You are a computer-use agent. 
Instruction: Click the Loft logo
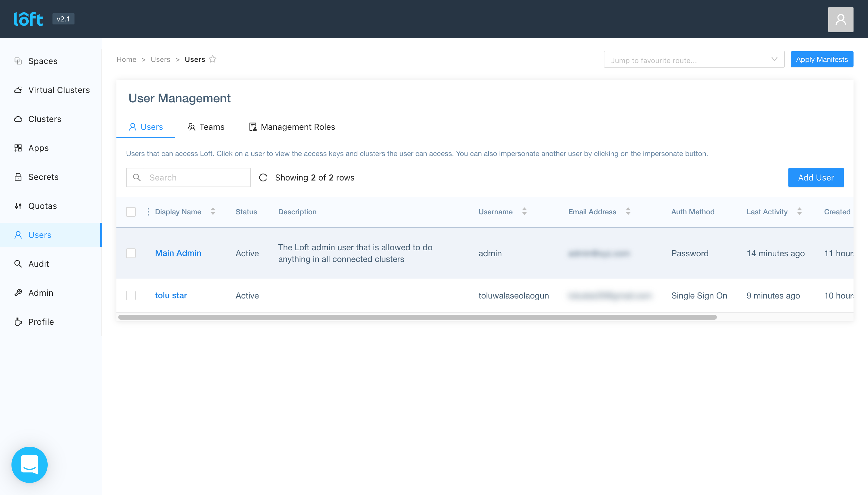click(x=28, y=19)
